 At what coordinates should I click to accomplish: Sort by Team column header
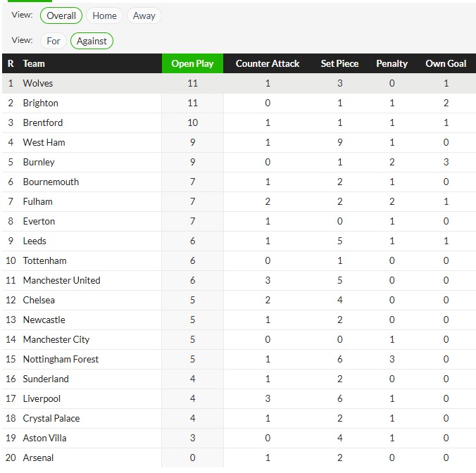34,63
